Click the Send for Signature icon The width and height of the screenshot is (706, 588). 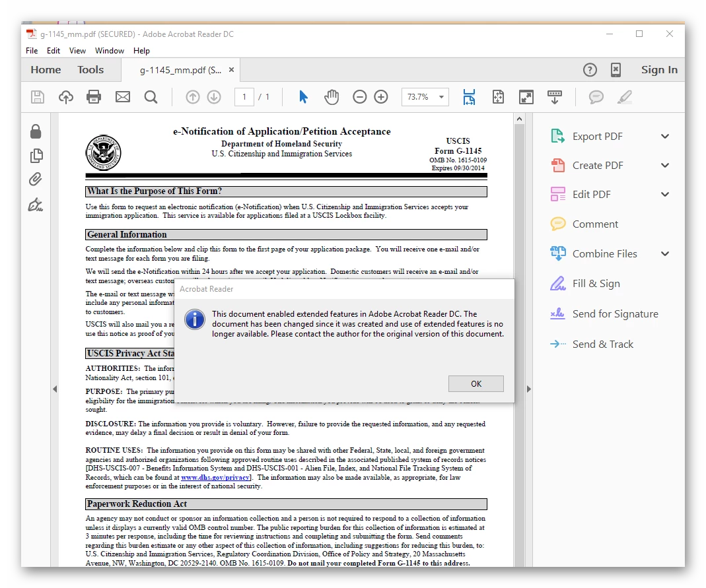558,313
